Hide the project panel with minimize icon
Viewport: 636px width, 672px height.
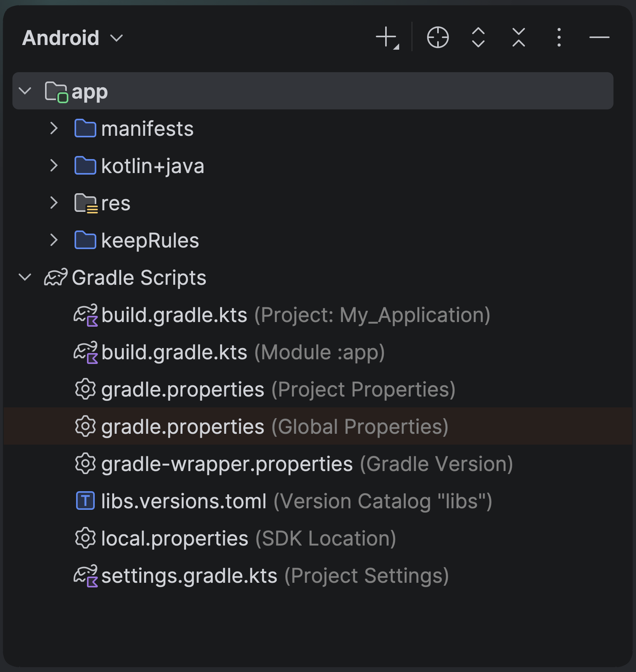point(600,38)
